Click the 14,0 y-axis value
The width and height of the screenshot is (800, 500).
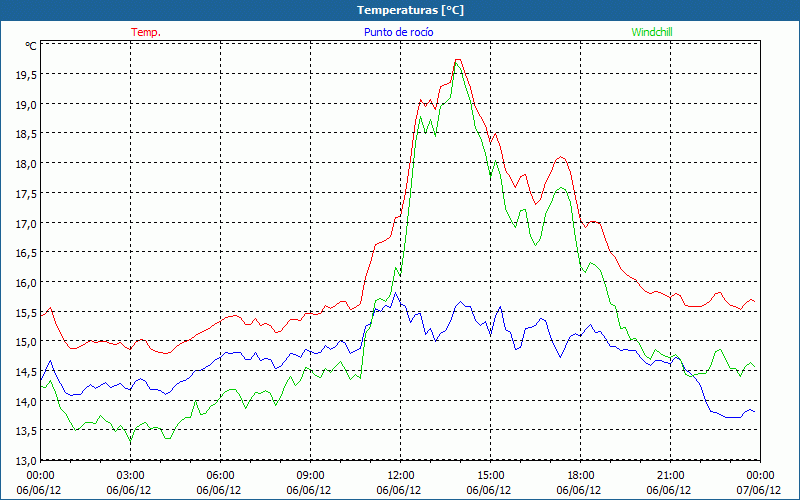coord(27,402)
